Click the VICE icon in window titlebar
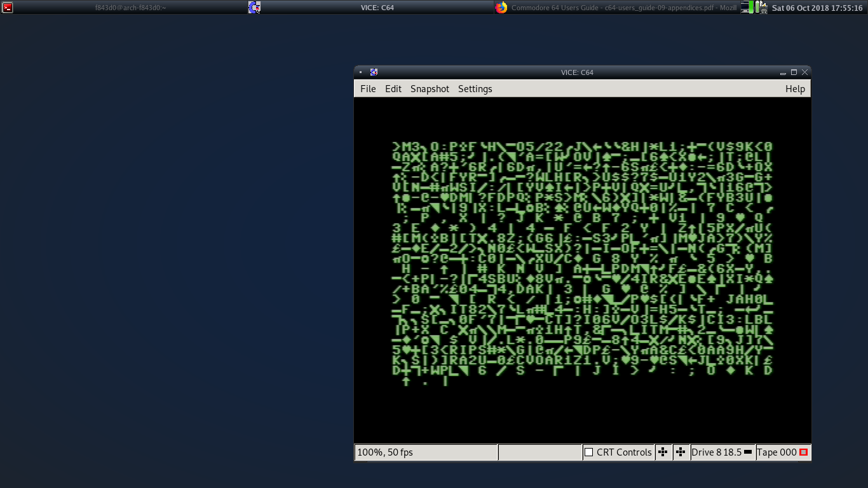 click(374, 72)
